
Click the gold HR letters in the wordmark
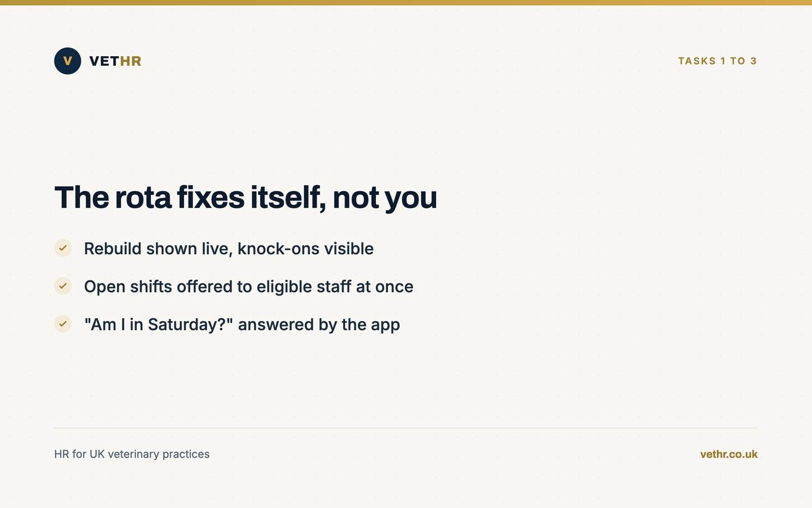(x=130, y=61)
